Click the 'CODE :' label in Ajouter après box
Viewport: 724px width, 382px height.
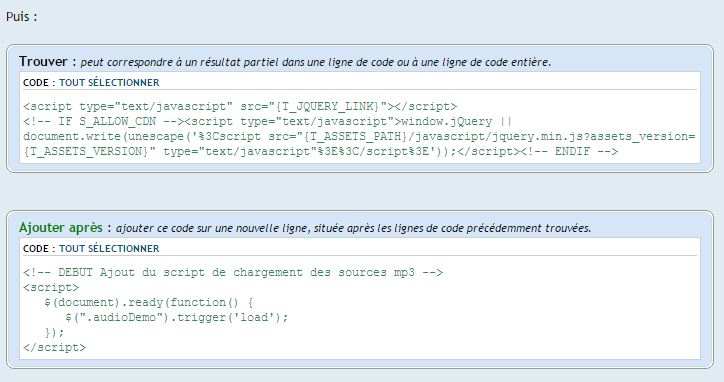tap(39, 249)
